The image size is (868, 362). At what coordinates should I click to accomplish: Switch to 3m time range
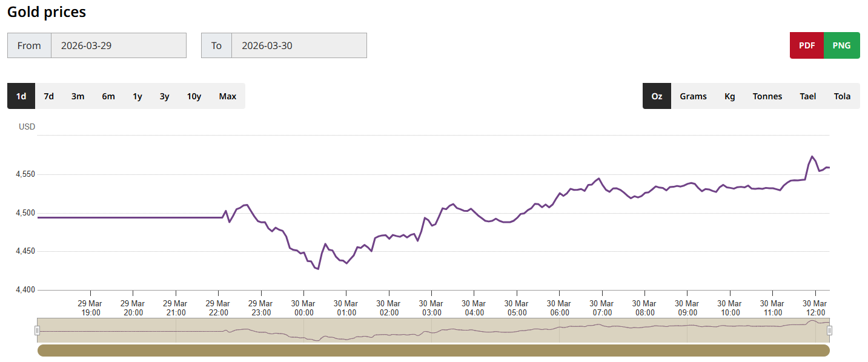(x=78, y=96)
